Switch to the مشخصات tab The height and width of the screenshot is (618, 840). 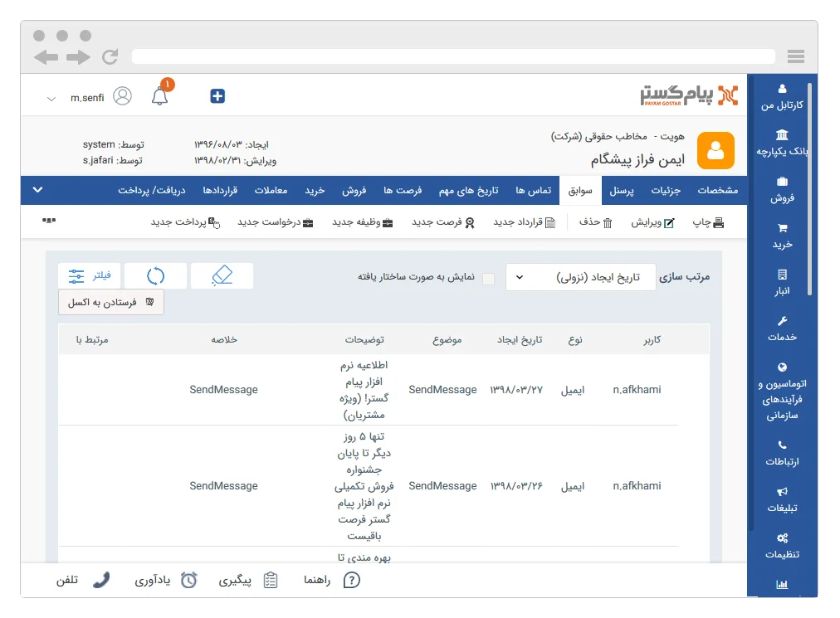[717, 191]
